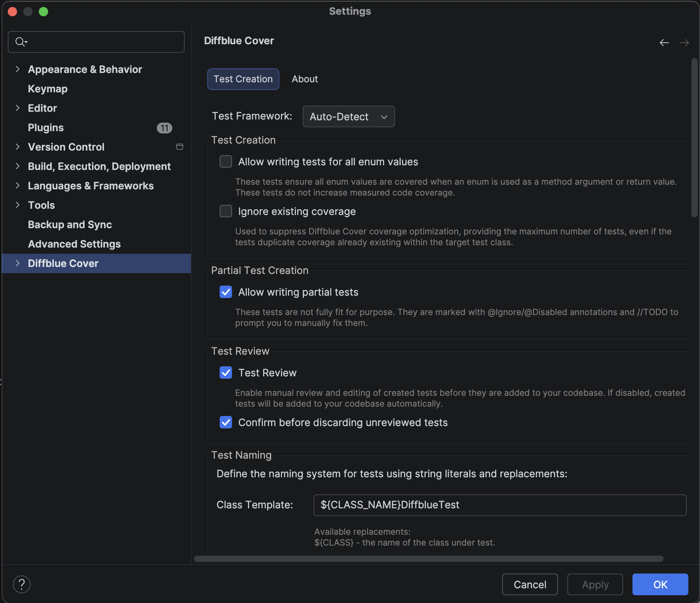Expand the Editor settings chevron

click(x=17, y=108)
